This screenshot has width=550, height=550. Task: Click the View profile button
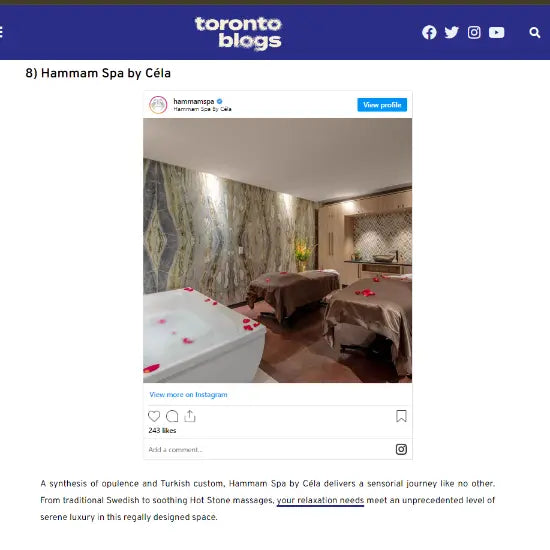[382, 105]
